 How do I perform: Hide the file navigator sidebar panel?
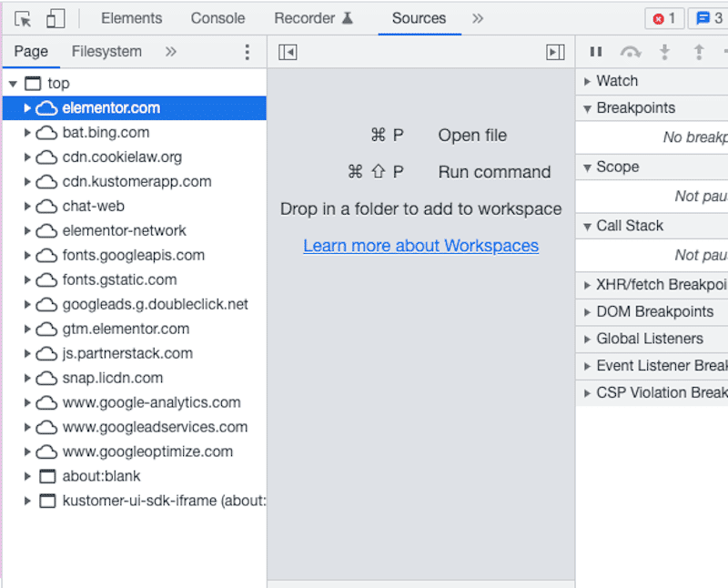[x=288, y=52]
